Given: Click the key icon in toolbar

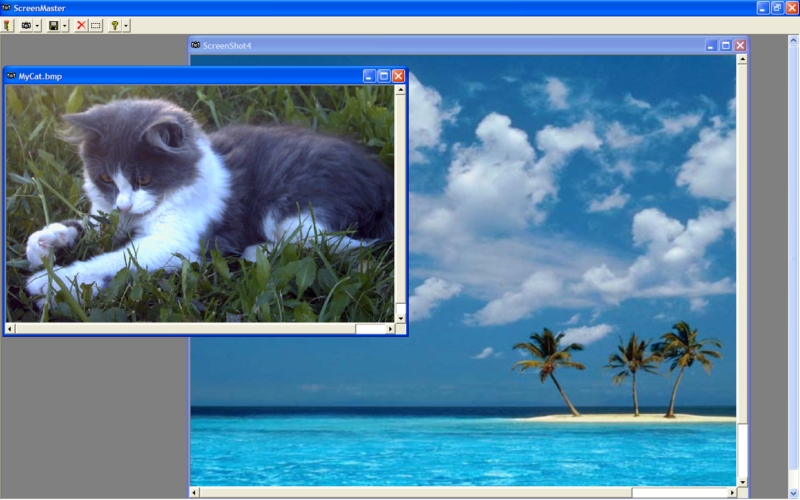Looking at the screenshot, I should [x=114, y=25].
